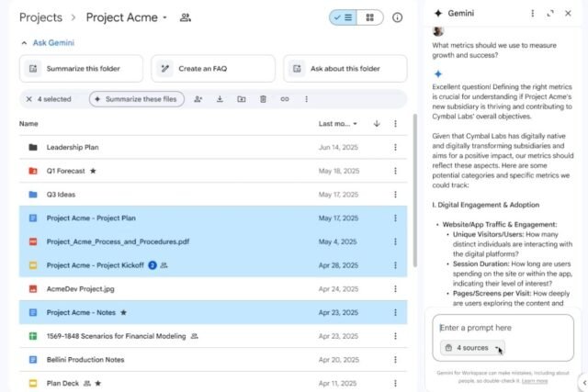
Task: Click the side panel collapse arrow
Action: [x=584, y=383]
